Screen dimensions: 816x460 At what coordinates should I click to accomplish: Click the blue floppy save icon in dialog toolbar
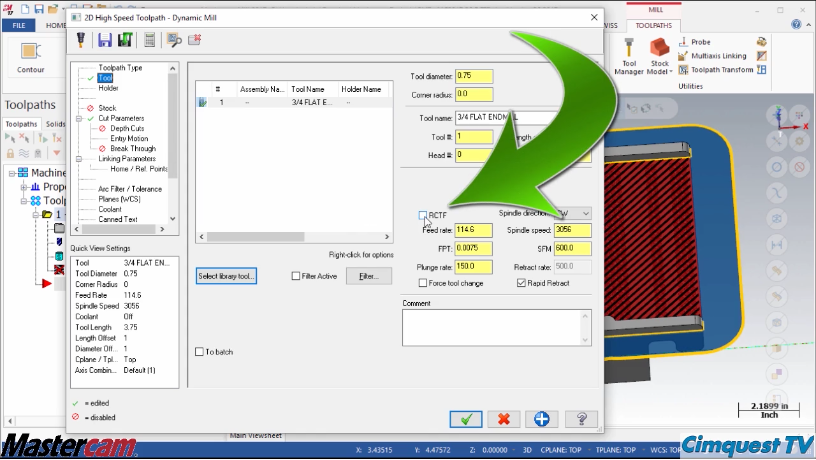pos(105,40)
